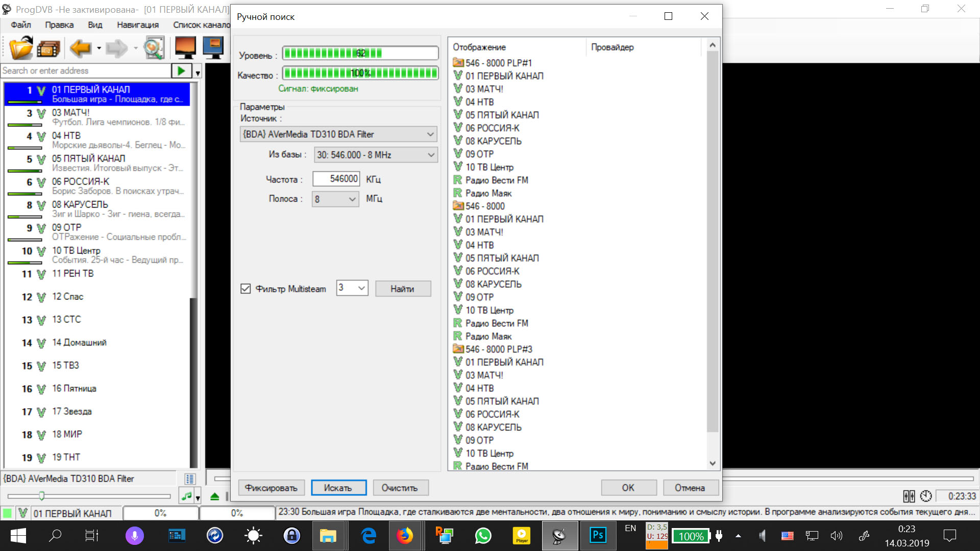Show hidden tray icons arrow
Viewport: 980px width, 551px height.
pyautogui.click(x=738, y=536)
